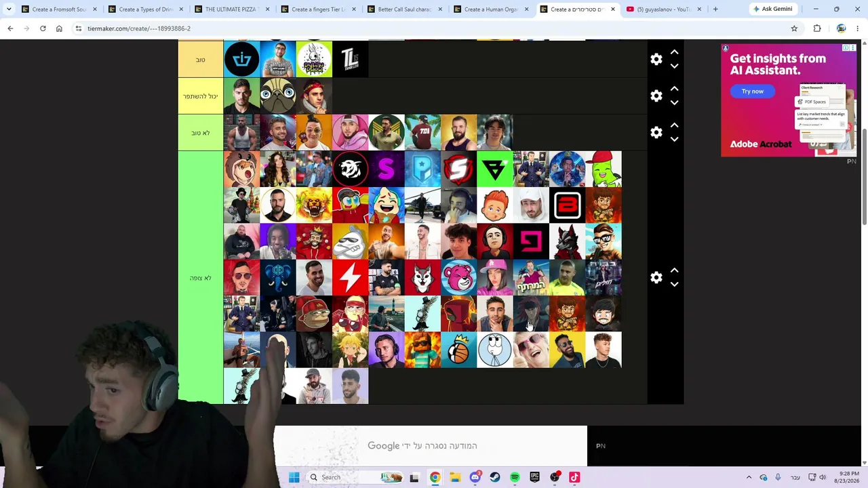This screenshot has height=488, width=868.
Task: Move the לא טוב row down
Action: coord(674,140)
